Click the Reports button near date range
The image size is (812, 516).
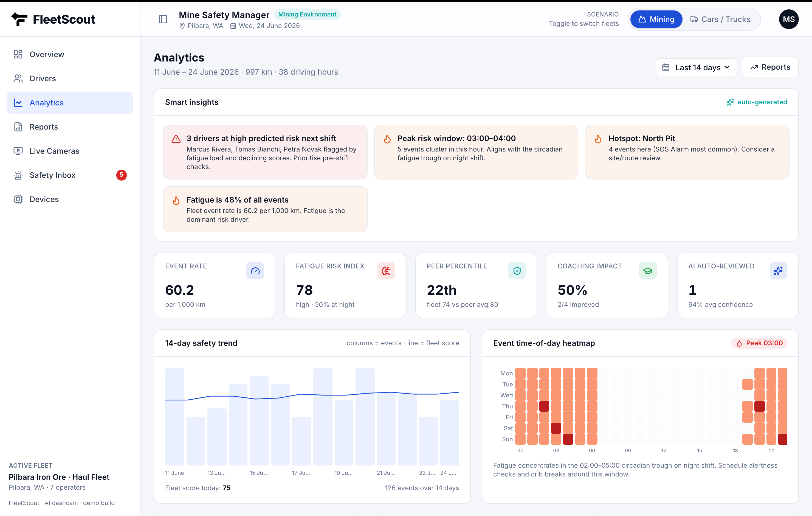tap(770, 67)
